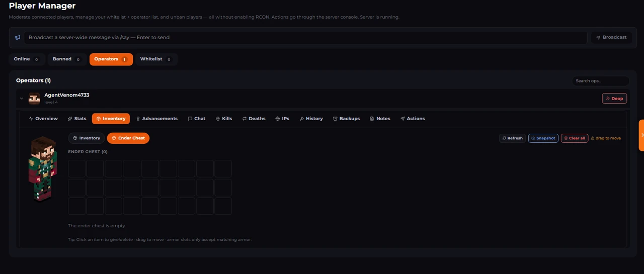The width and height of the screenshot is (644, 274).
Task: Select the Operators tab
Action: [x=111, y=59]
